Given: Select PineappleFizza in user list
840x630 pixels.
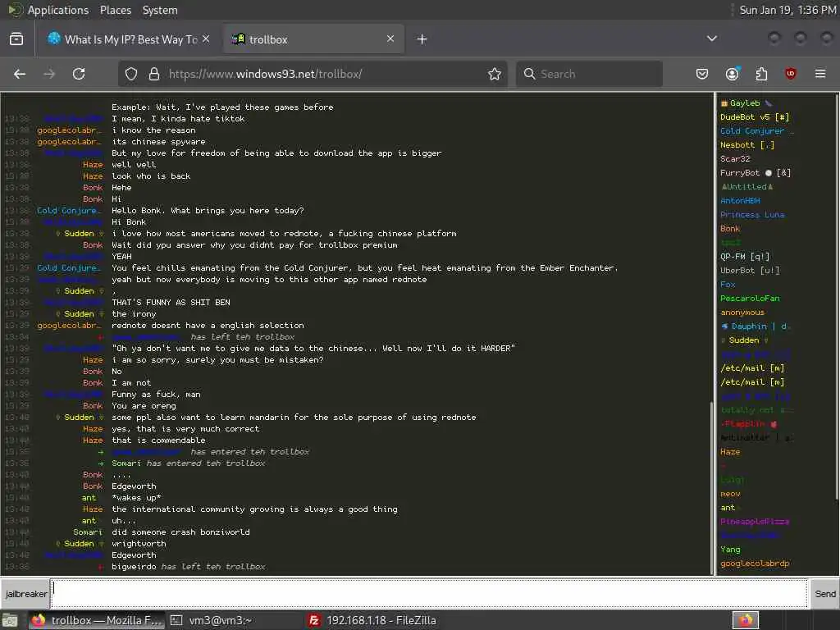Looking at the screenshot, I should click(755, 521).
